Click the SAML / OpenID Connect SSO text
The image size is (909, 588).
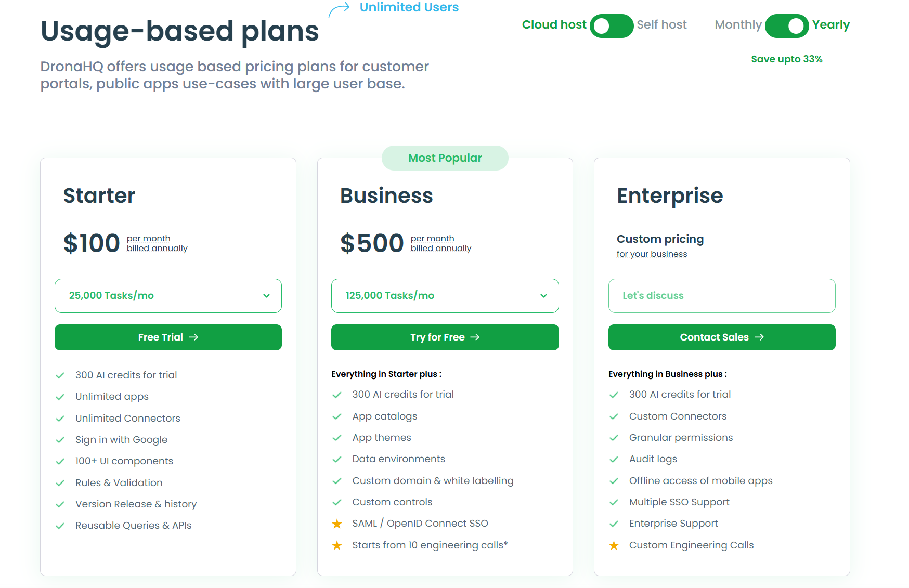pyautogui.click(x=420, y=524)
